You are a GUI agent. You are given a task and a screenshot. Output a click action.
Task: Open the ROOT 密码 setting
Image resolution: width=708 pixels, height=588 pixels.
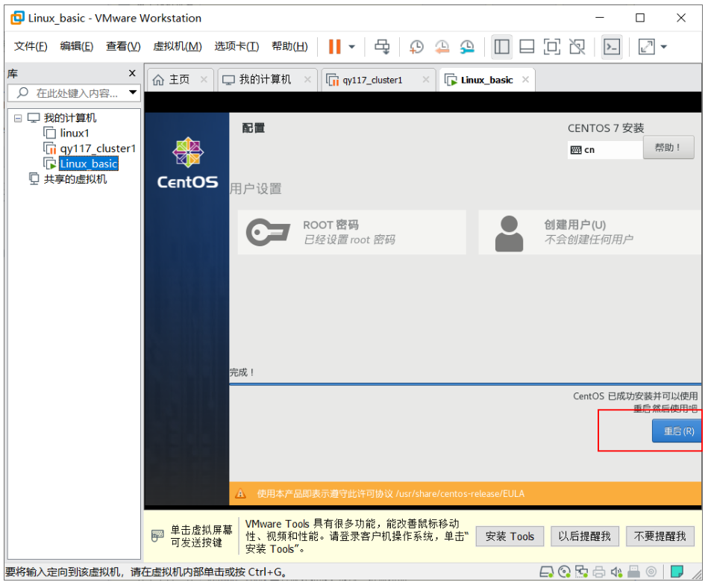[351, 232]
